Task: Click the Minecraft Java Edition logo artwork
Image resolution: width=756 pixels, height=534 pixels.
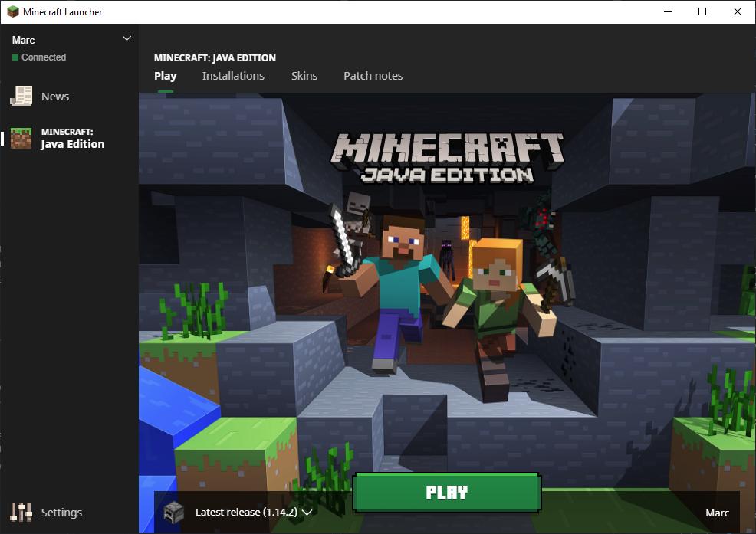Action: click(447, 158)
